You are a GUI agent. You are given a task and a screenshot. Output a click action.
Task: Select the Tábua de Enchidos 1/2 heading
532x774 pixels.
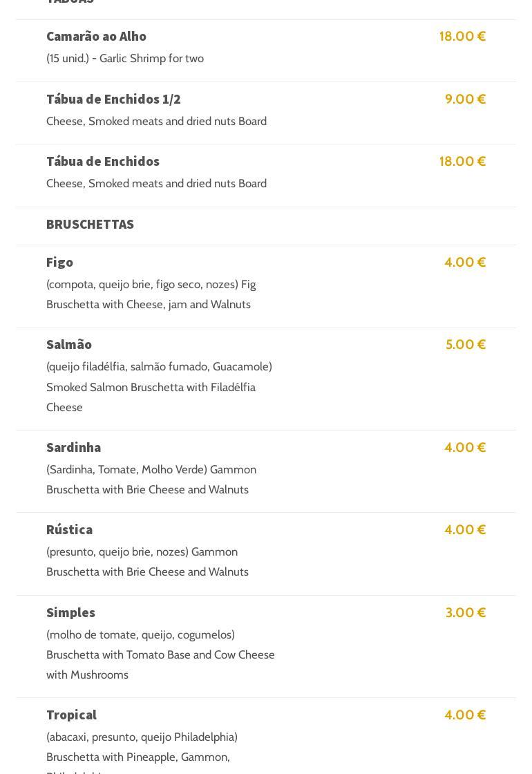(113, 99)
